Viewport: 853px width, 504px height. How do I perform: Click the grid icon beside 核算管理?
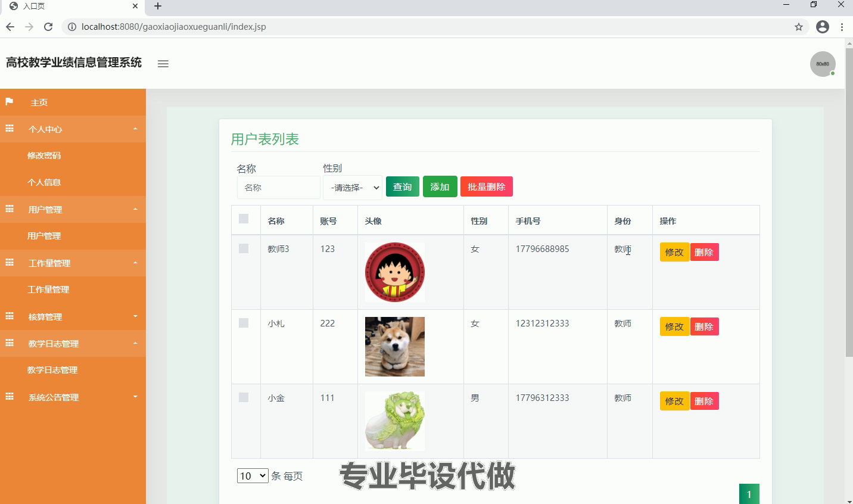9,316
